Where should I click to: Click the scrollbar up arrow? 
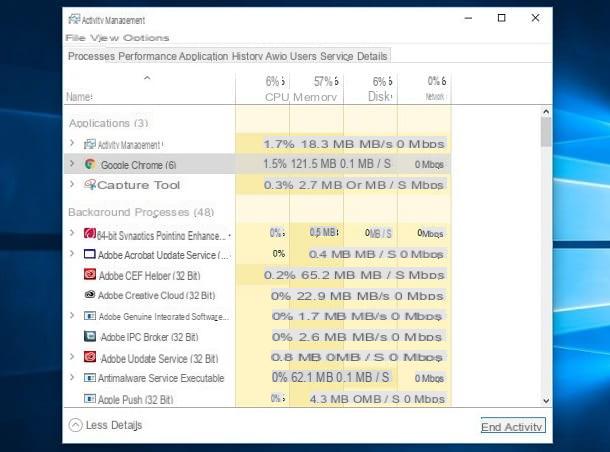click(x=546, y=112)
